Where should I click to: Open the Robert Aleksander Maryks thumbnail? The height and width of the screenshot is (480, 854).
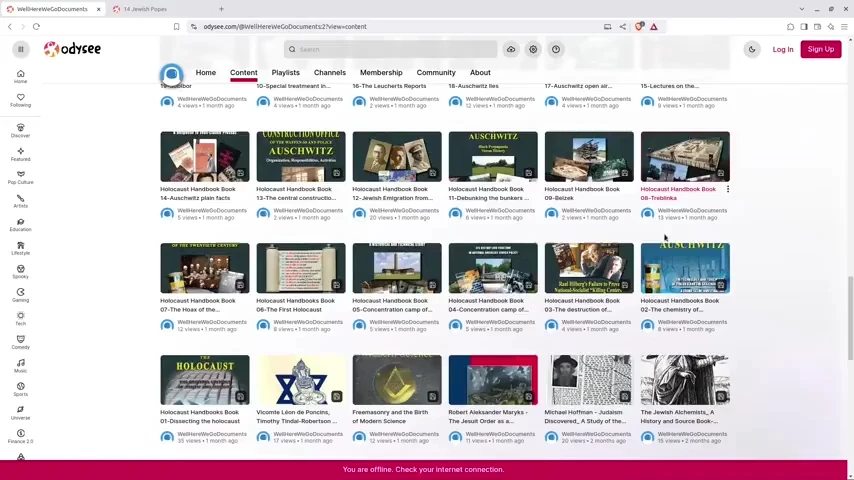pyautogui.click(x=493, y=380)
